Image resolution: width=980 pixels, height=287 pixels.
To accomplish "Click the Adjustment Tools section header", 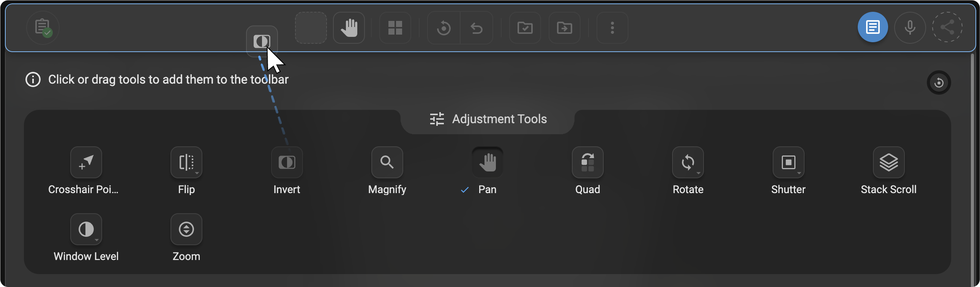I will pos(488,119).
